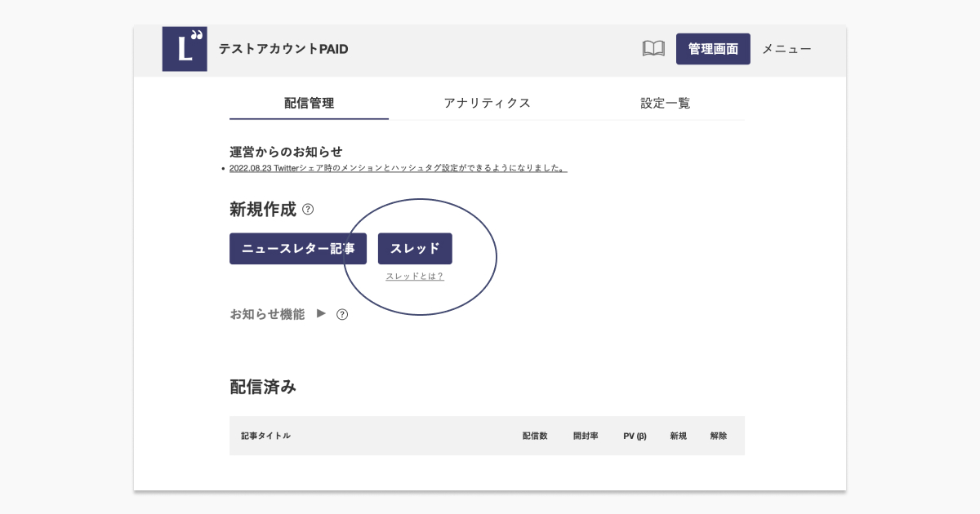Switch to 配信管理 tab
980x514 pixels.
[x=309, y=104]
